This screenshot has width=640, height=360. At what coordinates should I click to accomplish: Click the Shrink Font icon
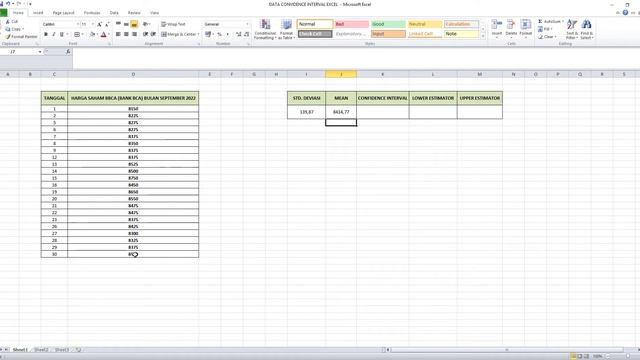[x=107, y=24]
